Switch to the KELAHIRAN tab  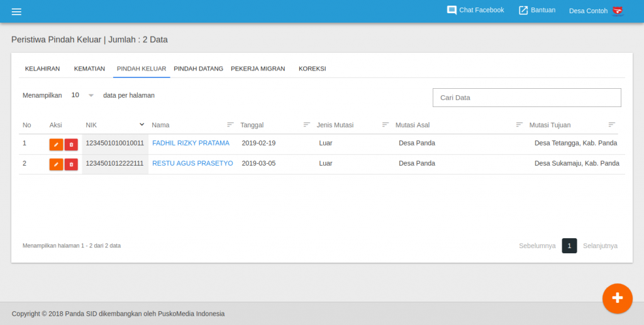(x=42, y=69)
